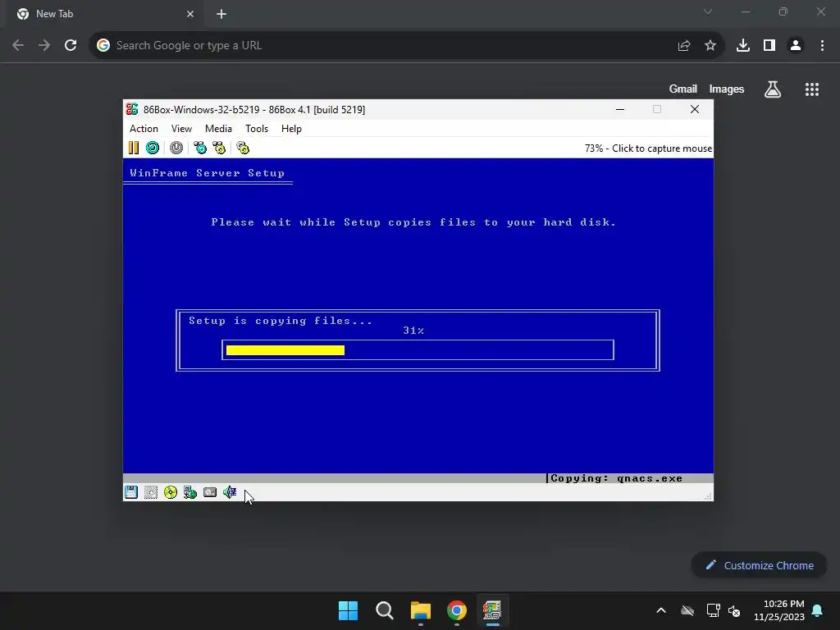
Task: Open the Images link
Action: tap(727, 89)
